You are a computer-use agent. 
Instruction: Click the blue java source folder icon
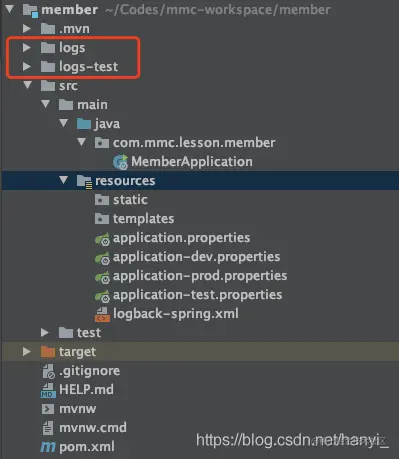coord(84,124)
